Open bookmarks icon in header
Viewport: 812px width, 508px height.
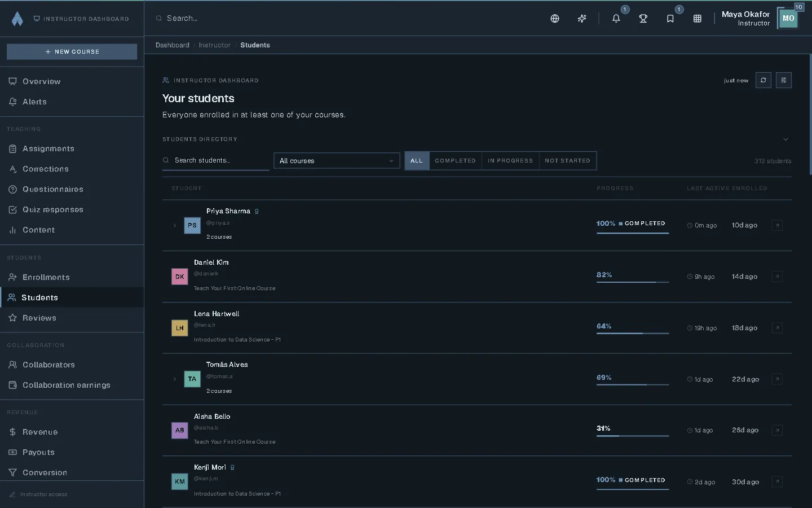click(670, 19)
